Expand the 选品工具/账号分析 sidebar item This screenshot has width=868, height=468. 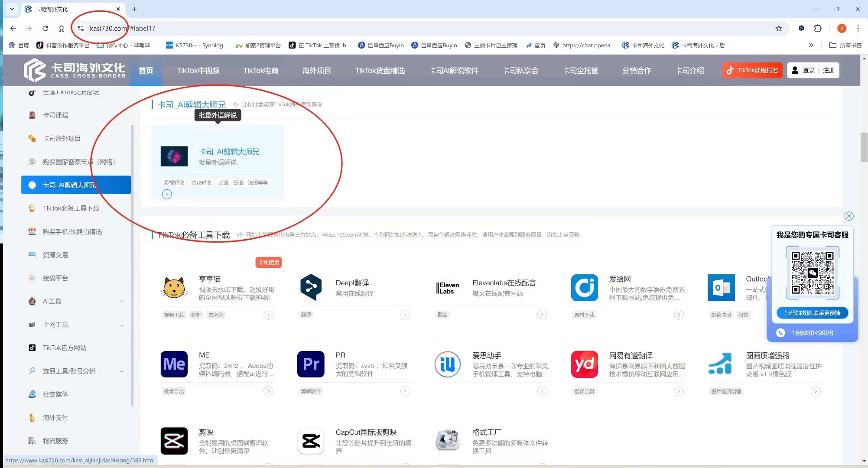pos(122,371)
